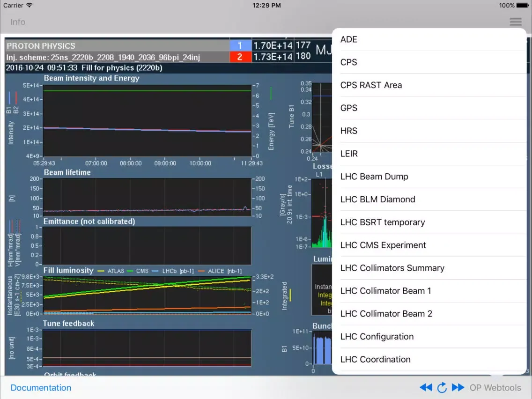The height and width of the screenshot is (399, 532).
Task: Tap the OP Webtools button
Action: click(495, 387)
